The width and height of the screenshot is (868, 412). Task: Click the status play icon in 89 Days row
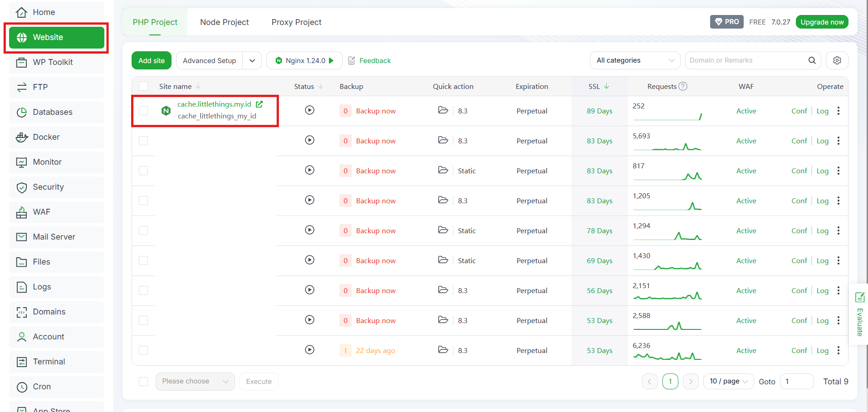(x=309, y=110)
